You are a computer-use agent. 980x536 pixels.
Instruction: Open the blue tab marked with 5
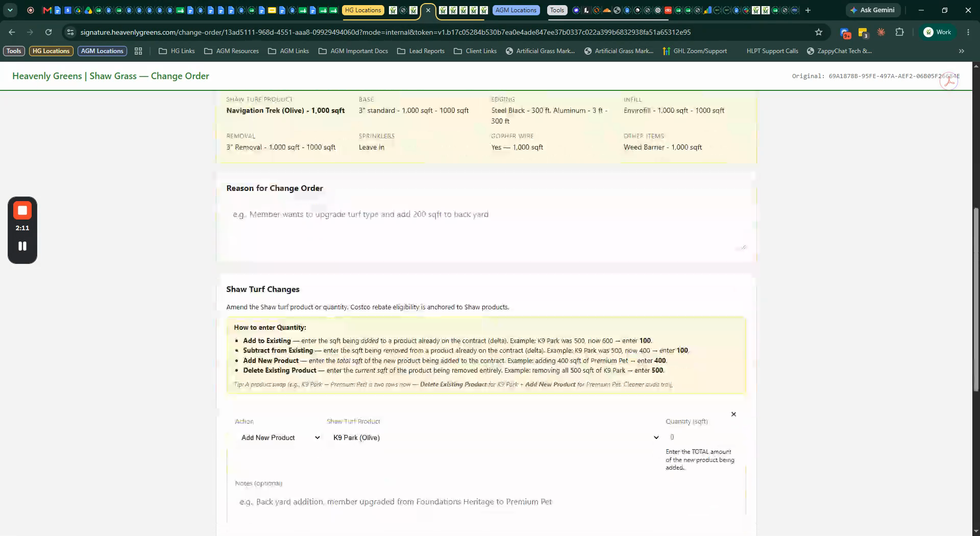(68, 10)
